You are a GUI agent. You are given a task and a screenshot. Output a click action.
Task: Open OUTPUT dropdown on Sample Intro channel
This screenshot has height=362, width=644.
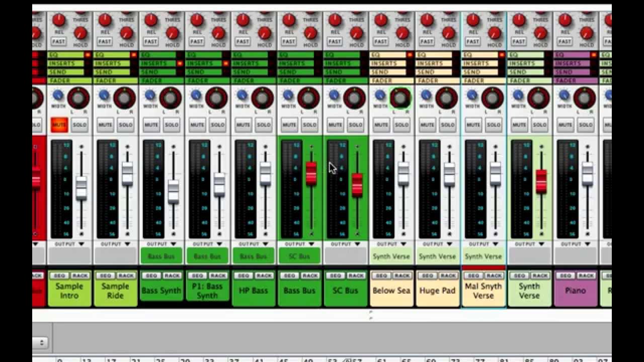69,244
